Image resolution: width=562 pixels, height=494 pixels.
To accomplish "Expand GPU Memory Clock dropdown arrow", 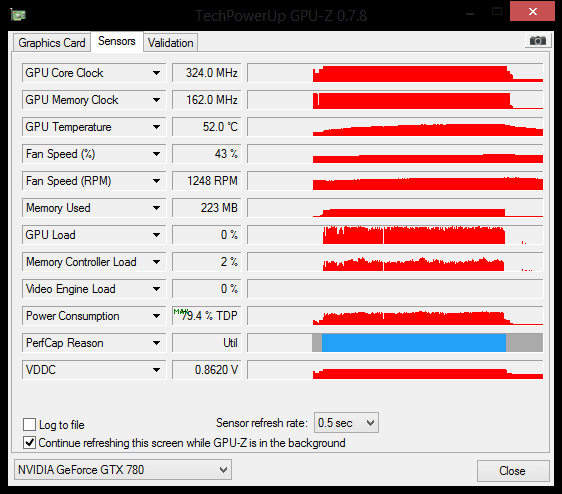I will tap(156, 100).
